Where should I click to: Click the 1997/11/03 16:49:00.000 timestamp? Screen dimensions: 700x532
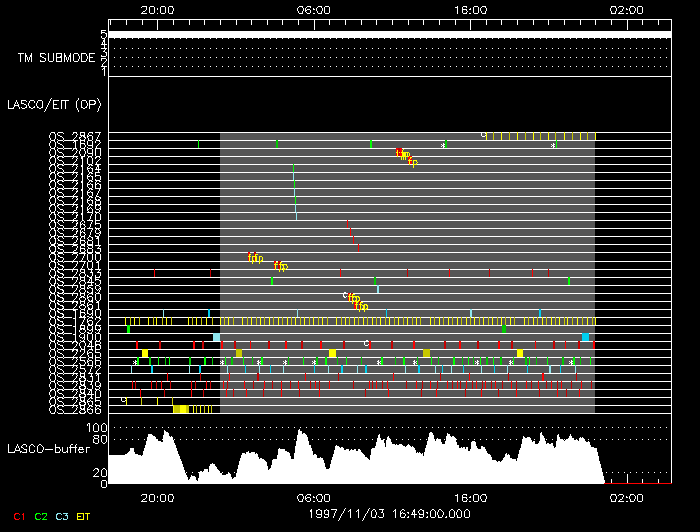tap(389, 511)
